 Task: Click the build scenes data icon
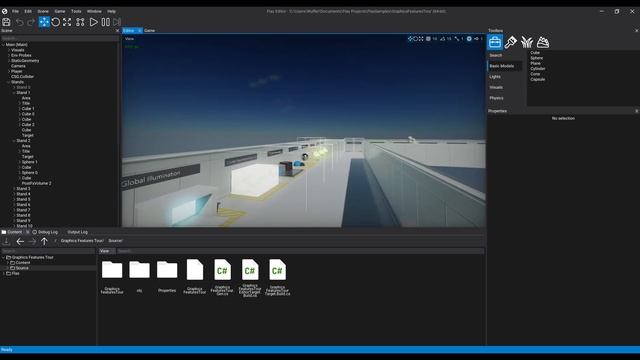coord(80,22)
